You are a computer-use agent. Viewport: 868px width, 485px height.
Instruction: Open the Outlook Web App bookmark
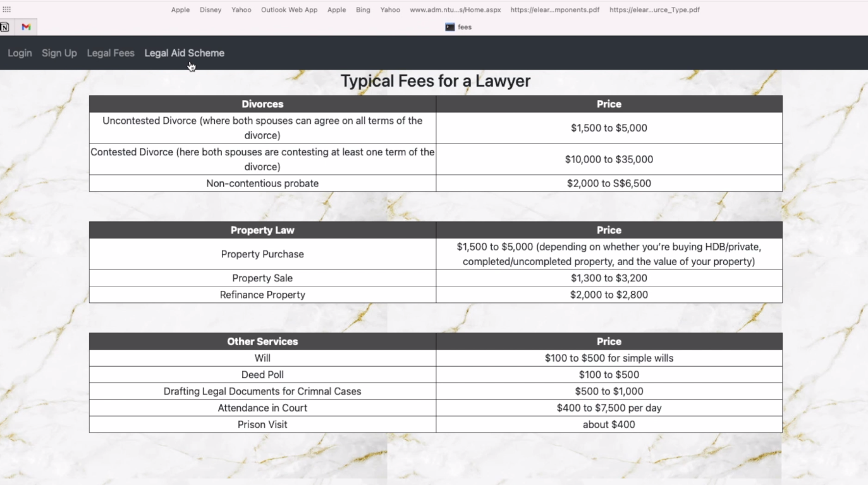click(x=289, y=9)
